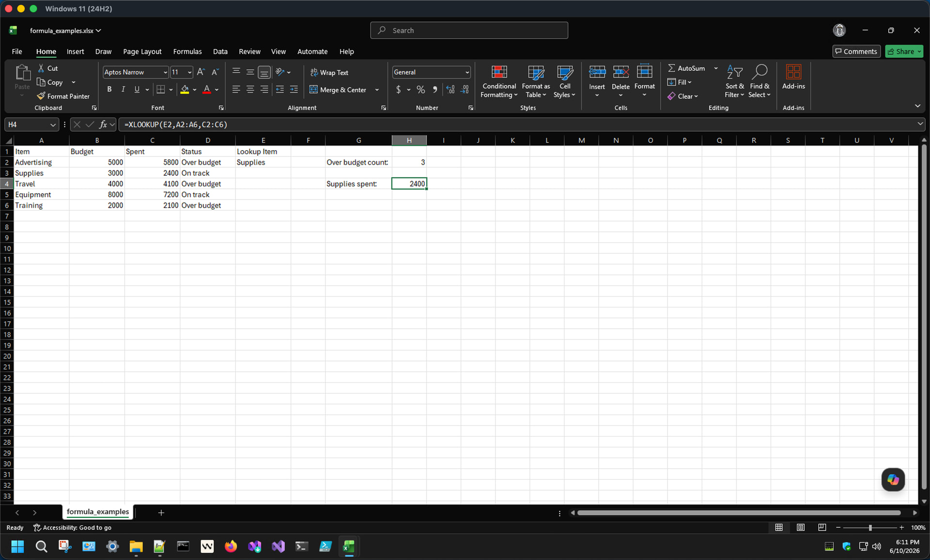Expand the font size dropdown
Screen dimensions: 930x560
click(x=189, y=72)
